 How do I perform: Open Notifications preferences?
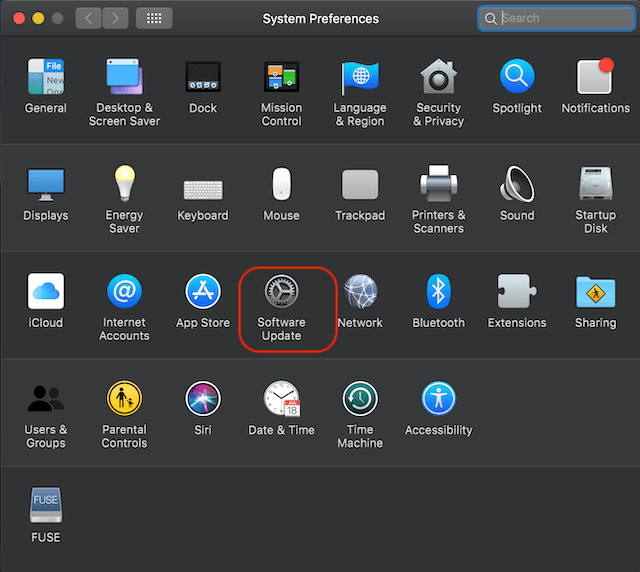[x=595, y=78]
